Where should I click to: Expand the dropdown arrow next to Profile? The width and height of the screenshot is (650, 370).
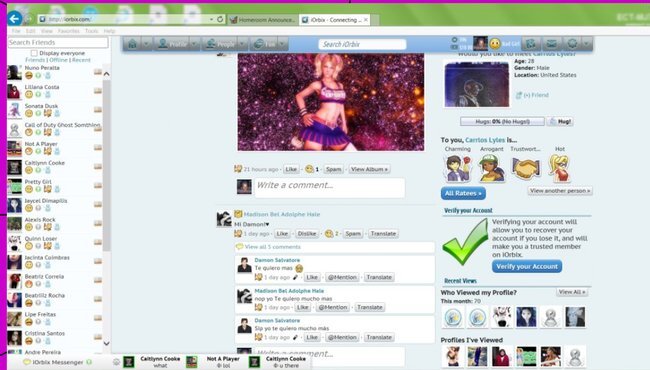(194, 44)
